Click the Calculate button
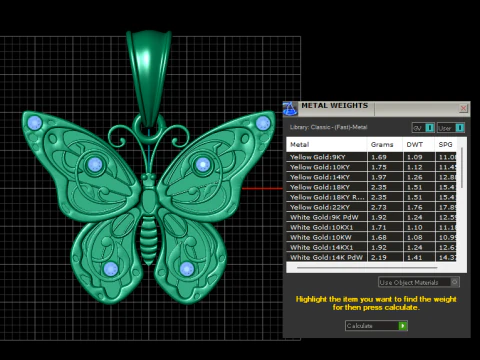 (x=376, y=326)
